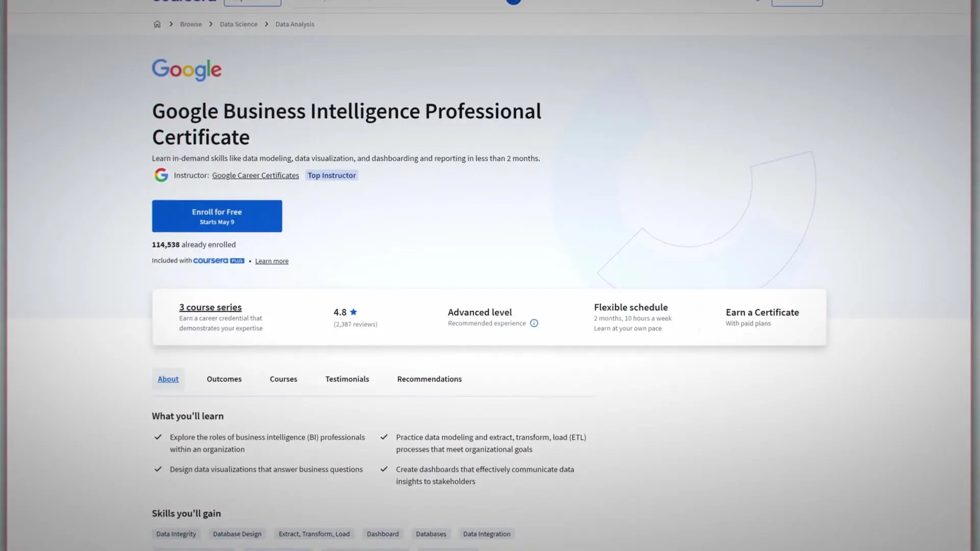The image size is (980, 551).
Task: Switch to the Courses tab
Action: (x=283, y=379)
